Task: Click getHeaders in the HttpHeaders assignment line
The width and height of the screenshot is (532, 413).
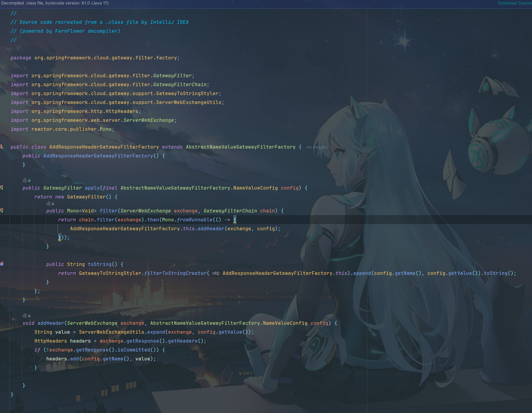Action: (x=183, y=341)
